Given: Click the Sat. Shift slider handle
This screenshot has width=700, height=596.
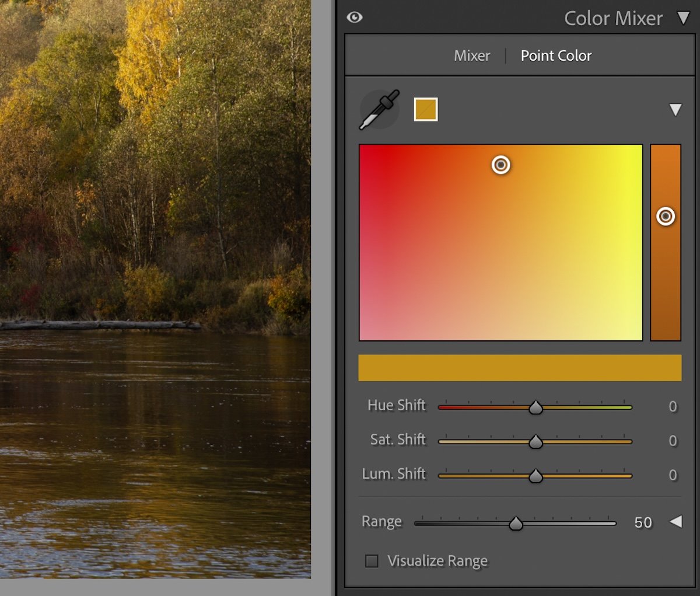Looking at the screenshot, I should point(535,441).
